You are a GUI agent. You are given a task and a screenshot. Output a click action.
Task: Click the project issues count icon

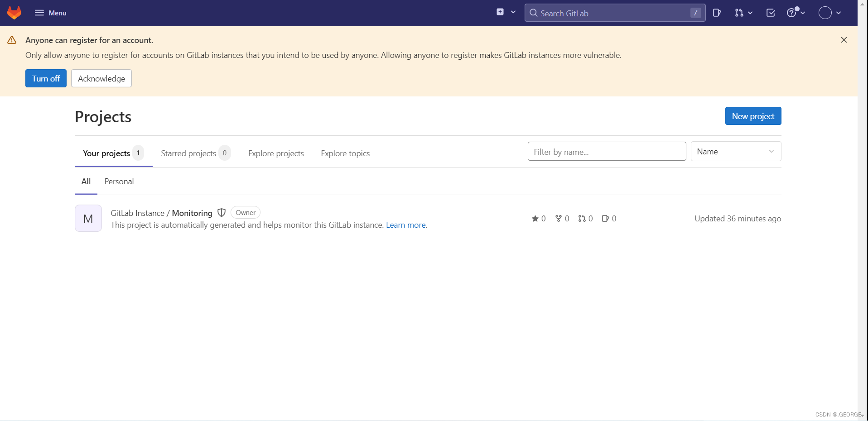605,218
